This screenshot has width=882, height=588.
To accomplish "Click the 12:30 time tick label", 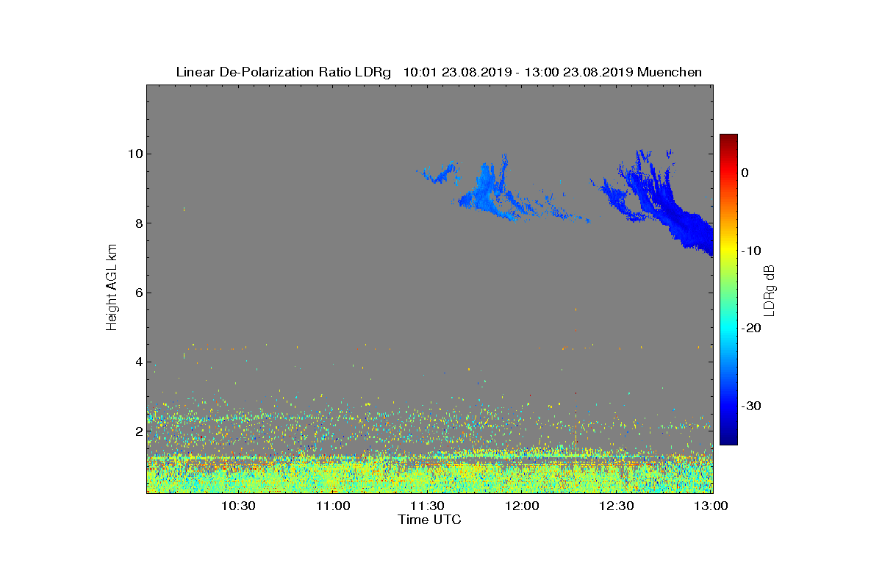I will 616,506.
